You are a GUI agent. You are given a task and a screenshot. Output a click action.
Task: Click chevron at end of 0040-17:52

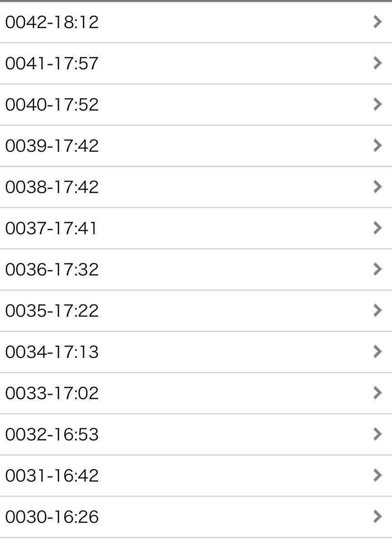[378, 104]
